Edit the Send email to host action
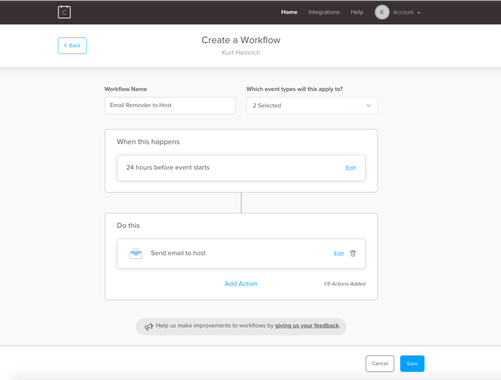Screen dimensions: 501x380 click(x=339, y=254)
